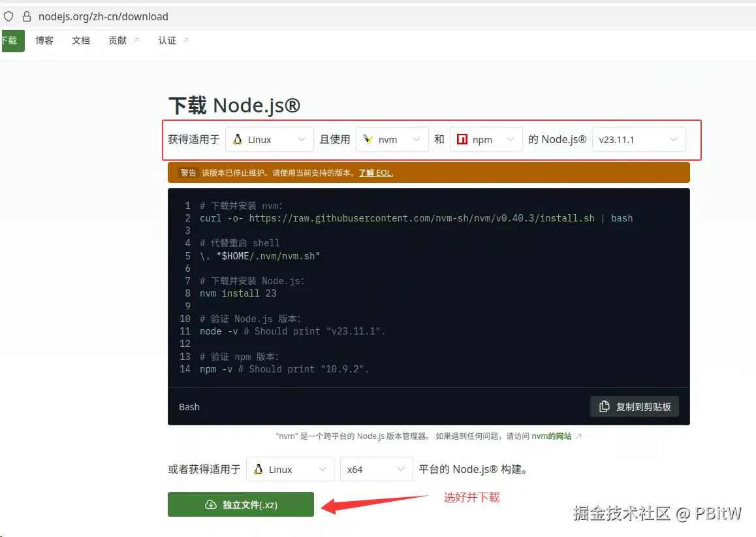Click the Bash language label
756x537 pixels.
pos(189,407)
